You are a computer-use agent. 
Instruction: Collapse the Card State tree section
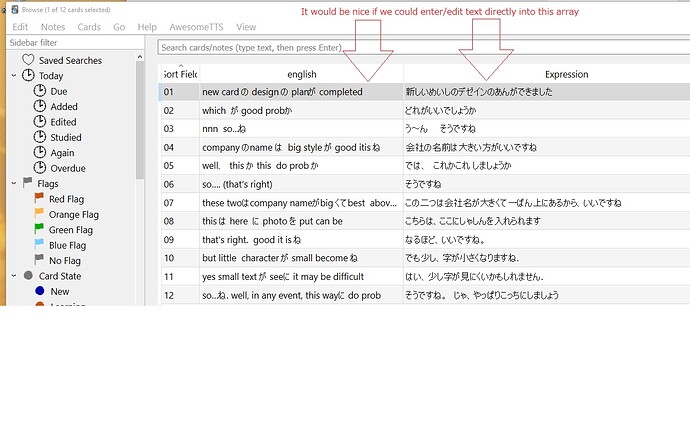point(14,276)
